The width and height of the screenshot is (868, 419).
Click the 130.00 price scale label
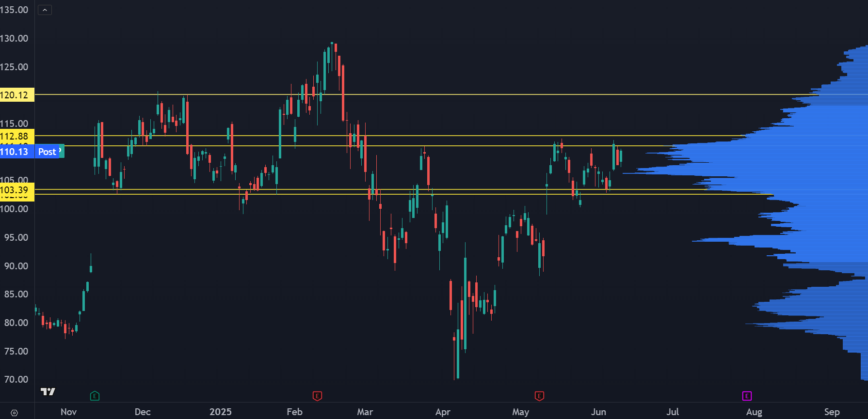(15, 38)
